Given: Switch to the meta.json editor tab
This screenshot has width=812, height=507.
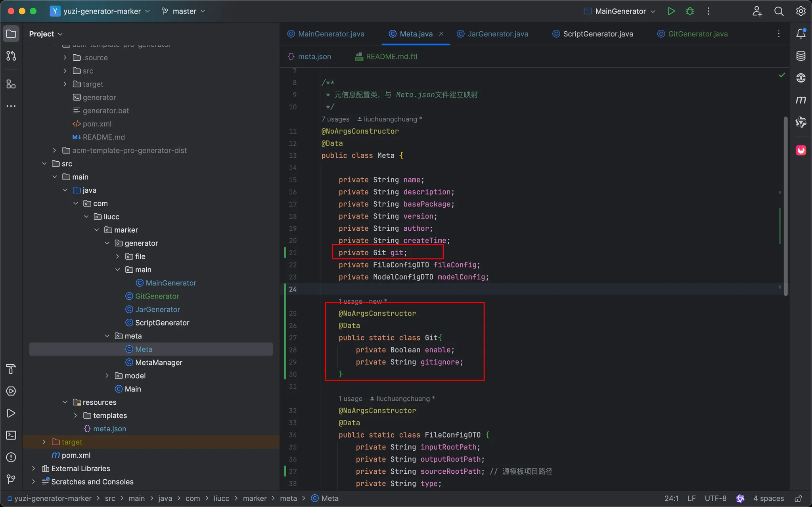Looking at the screenshot, I should click(x=314, y=56).
